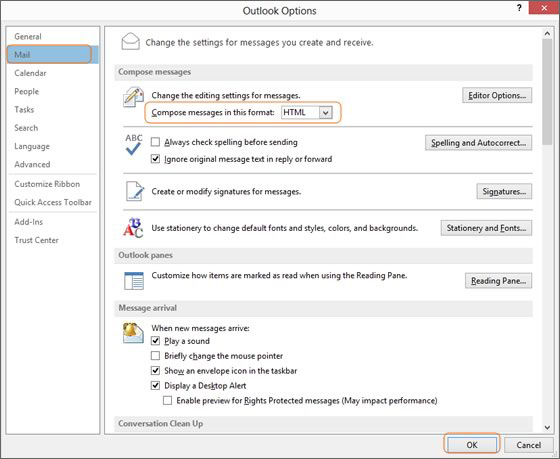Uncheck Ignore original message text option
Screen dimensions: 560x459
tap(155, 159)
